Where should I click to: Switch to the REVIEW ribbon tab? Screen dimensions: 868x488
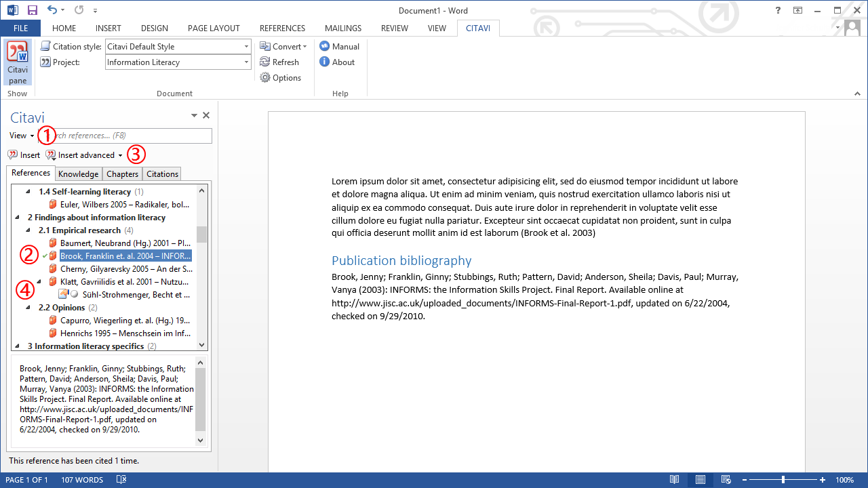pos(395,28)
